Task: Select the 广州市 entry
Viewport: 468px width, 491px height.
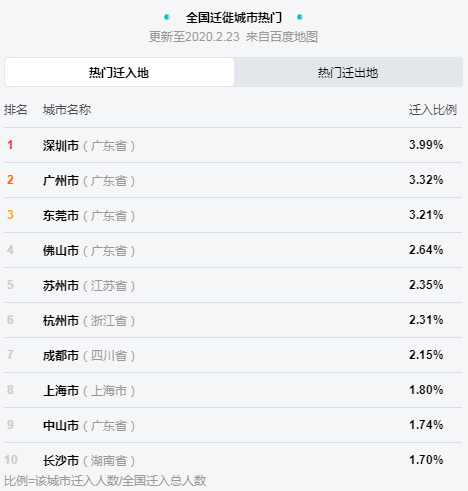Action: [x=233, y=180]
